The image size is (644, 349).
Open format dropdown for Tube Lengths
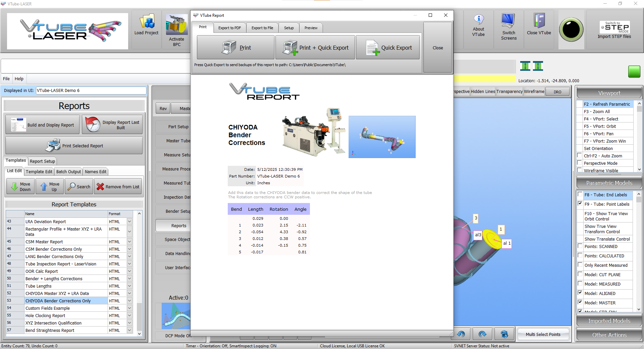click(x=129, y=286)
